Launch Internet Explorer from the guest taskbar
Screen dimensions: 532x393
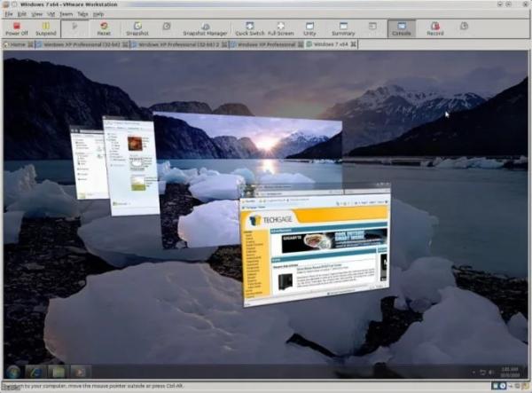click(36, 371)
